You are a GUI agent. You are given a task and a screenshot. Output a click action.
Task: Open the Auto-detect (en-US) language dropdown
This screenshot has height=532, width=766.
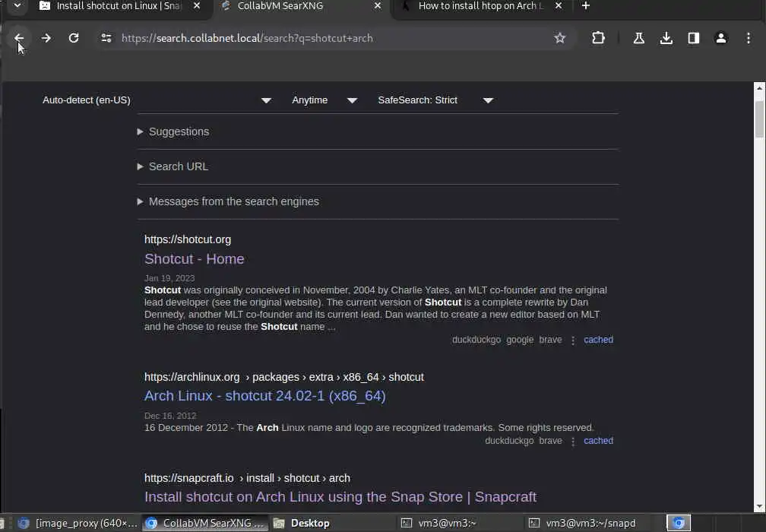point(157,100)
